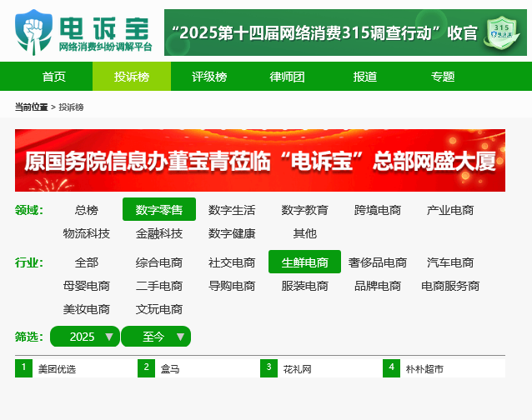Open the 律师团 navigation tab
The height and width of the screenshot is (420, 532).
coord(287,77)
